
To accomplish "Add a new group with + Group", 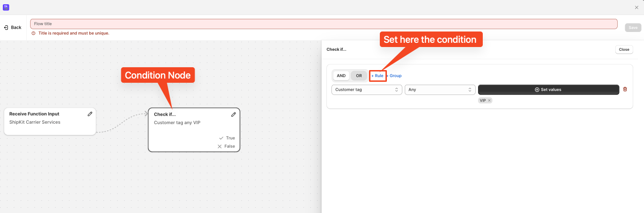I will click(x=394, y=76).
